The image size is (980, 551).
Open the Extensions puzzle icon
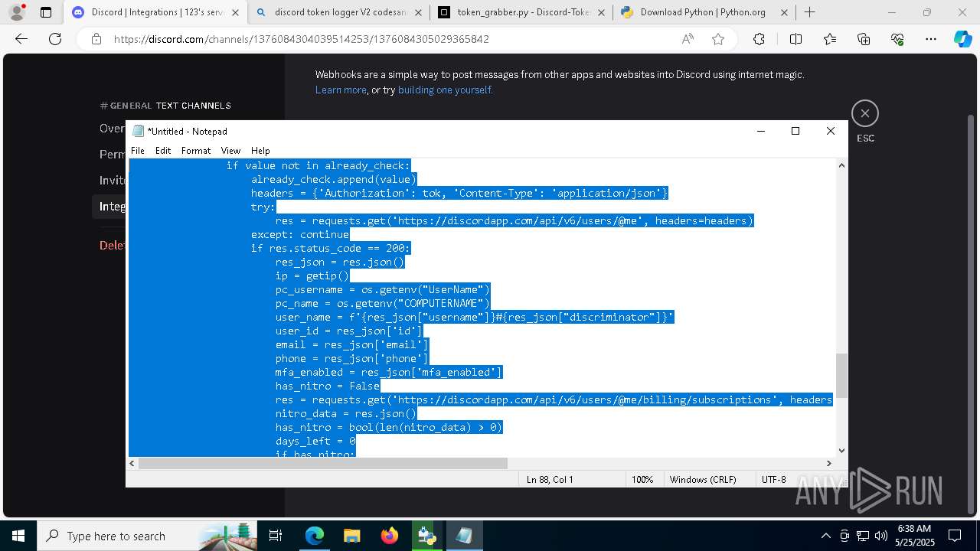tap(759, 39)
